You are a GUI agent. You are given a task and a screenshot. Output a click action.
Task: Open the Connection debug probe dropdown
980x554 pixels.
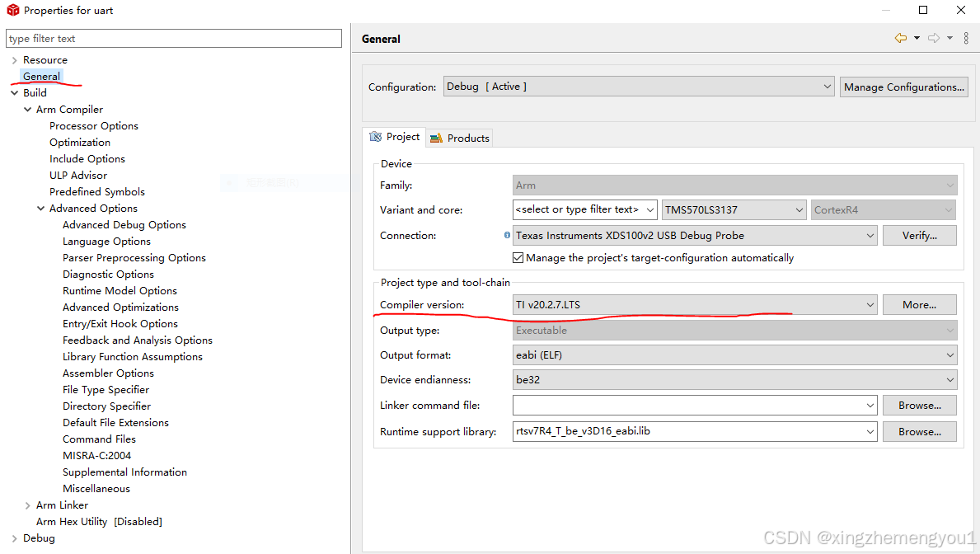click(695, 236)
